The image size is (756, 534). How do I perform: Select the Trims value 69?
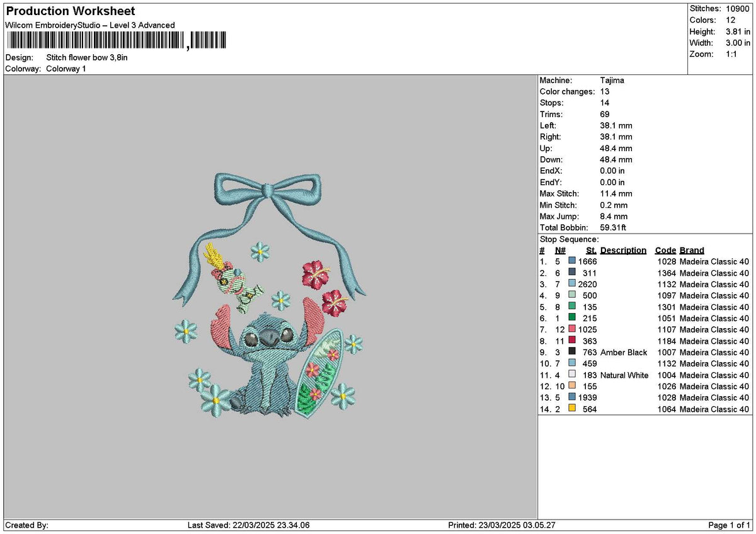605,115
